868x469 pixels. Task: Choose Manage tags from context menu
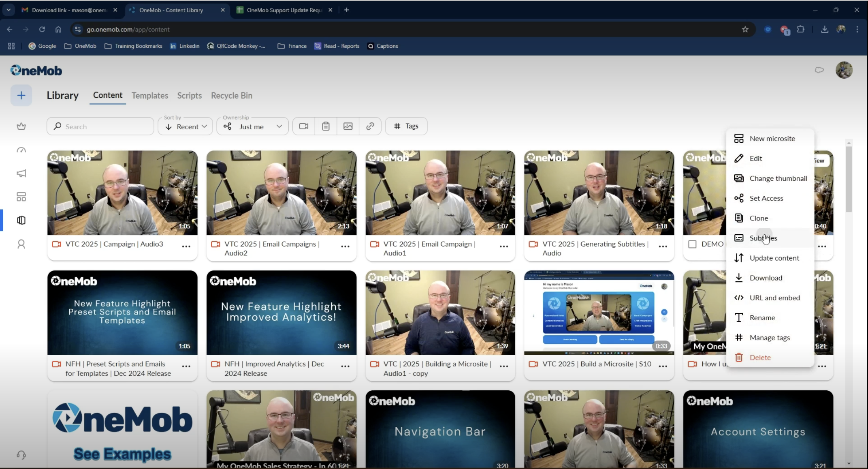pos(770,337)
